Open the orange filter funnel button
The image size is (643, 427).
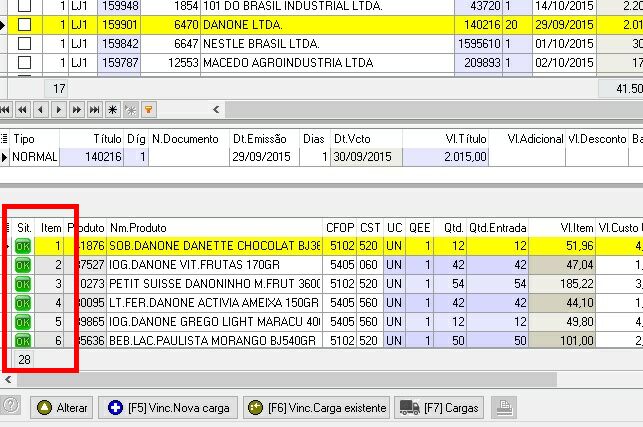pos(149,110)
